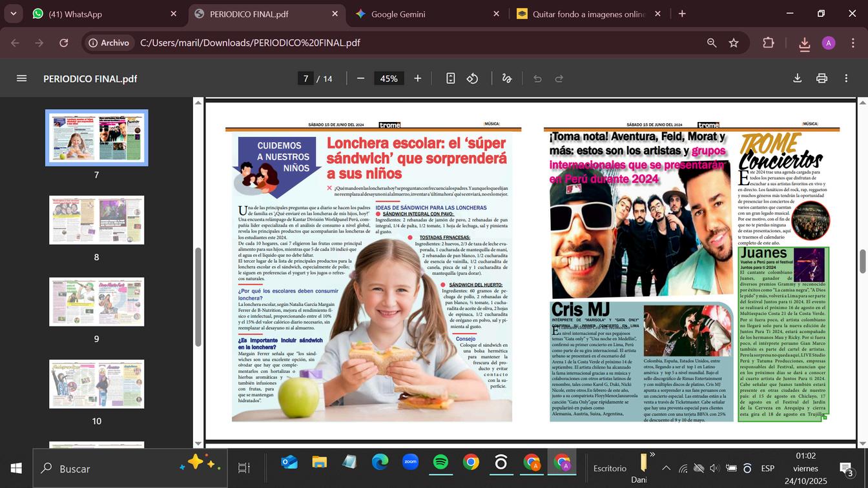Image resolution: width=868 pixels, height=488 pixels.
Task: Click the Escritorio toolbar label
Action: tap(610, 468)
